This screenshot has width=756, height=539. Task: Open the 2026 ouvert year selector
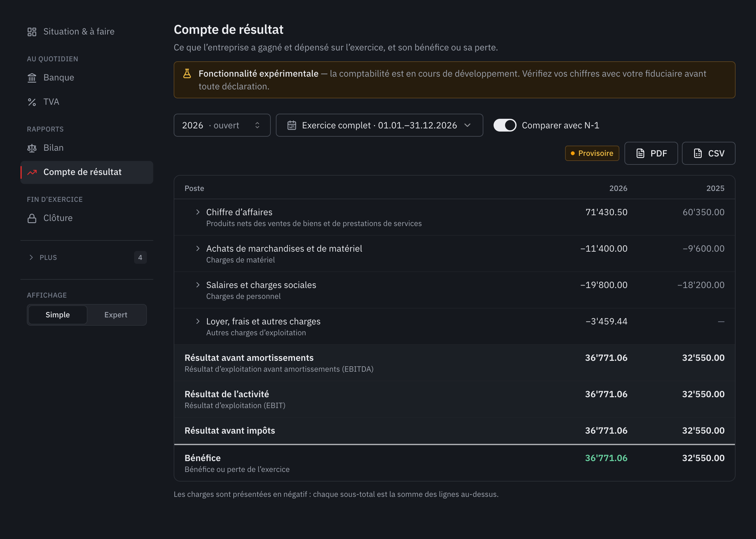pyautogui.click(x=222, y=125)
